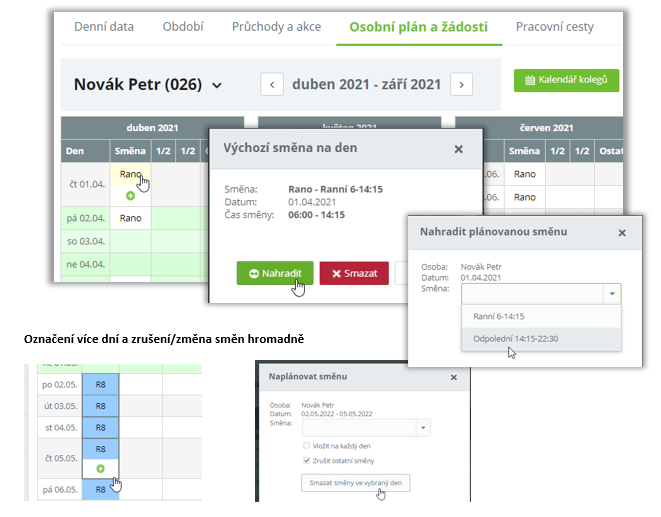The width and height of the screenshot is (661, 517).
Task: Go to the next period with right arrow
Action: pos(461,84)
